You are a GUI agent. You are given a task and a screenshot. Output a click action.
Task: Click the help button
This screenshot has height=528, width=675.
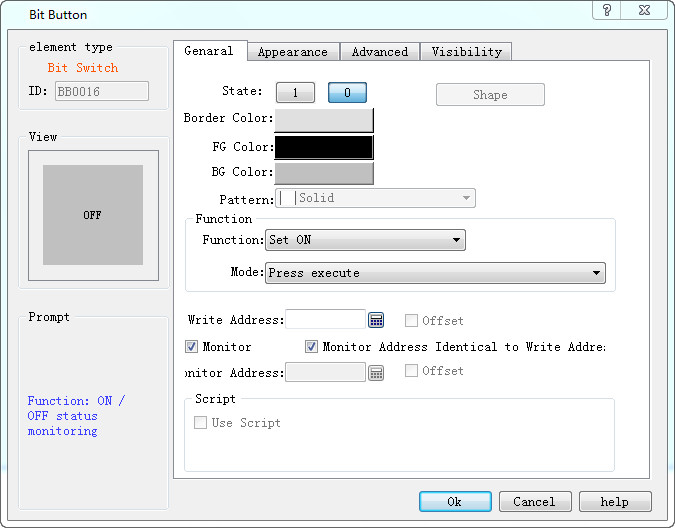[x=615, y=502]
